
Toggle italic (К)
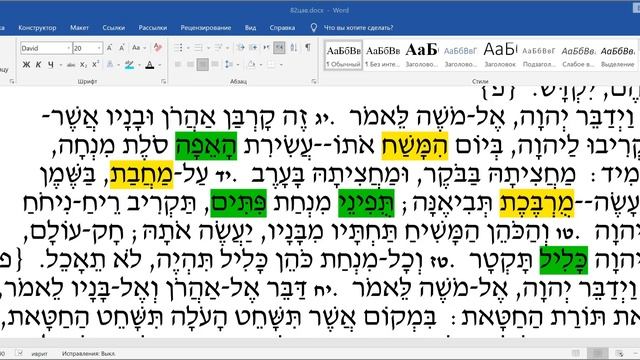38,64
